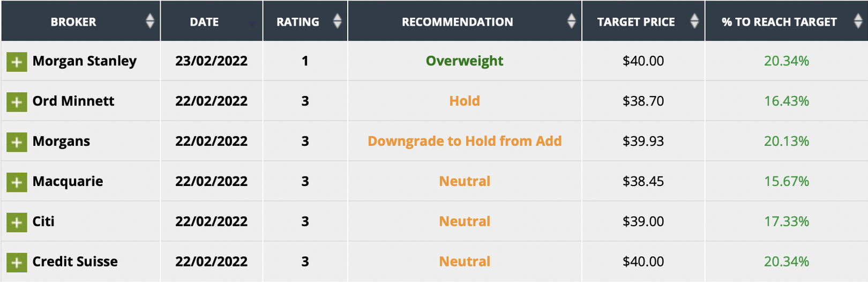Sort by Recommendation using arrow icon
Viewport: 868px width, 282px height.
pyautogui.click(x=571, y=21)
